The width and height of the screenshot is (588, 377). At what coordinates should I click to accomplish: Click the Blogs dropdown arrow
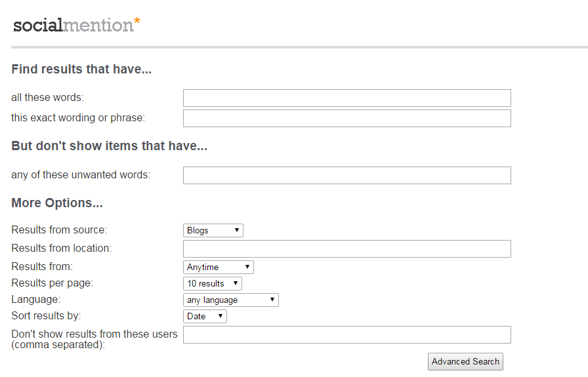[237, 230]
